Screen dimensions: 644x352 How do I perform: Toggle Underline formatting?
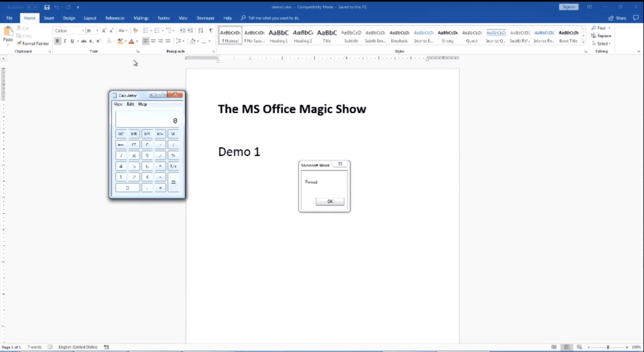[x=72, y=41]
